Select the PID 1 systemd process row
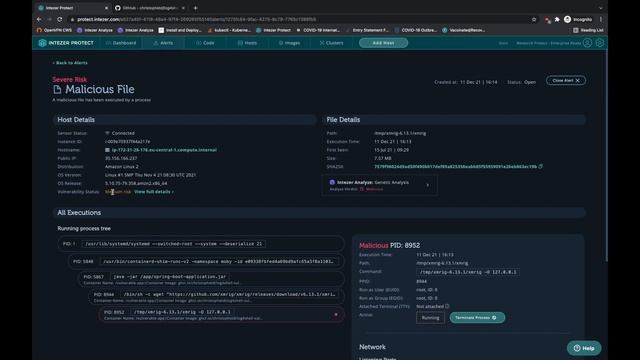Screen dimensions: 640x360 (x=201, y=244)
